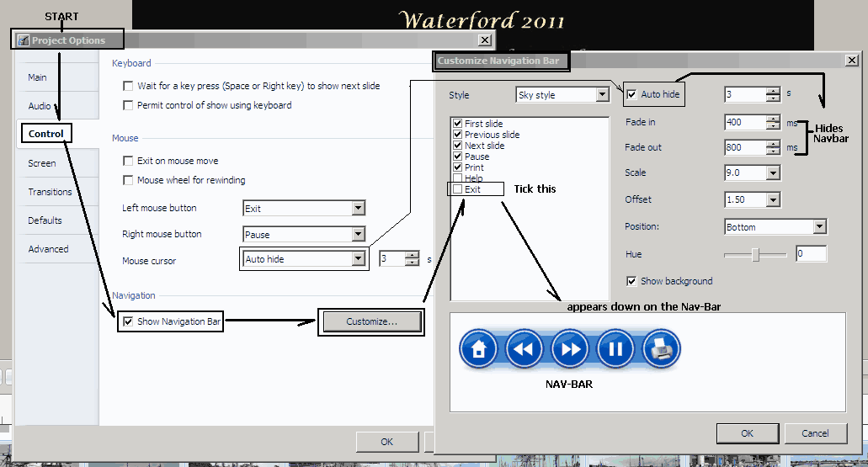Click Cancel in Customize Navigation Bar
The image size is (868, 467).
point(814,433)
